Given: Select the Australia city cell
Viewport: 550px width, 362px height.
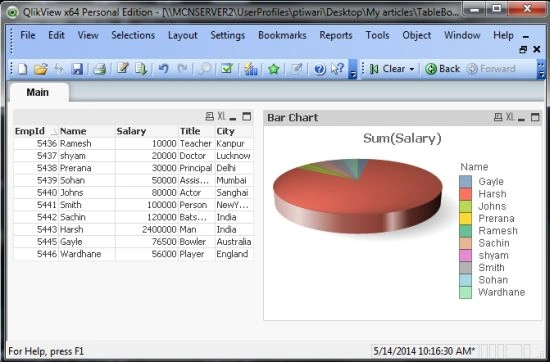Looking at the screenshot, I should [234, 242].
